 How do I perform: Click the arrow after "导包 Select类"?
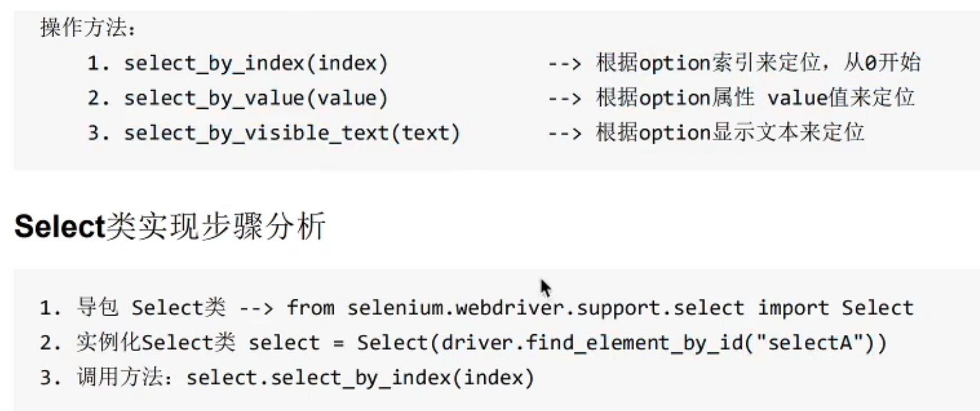click(x=256, y=308)
